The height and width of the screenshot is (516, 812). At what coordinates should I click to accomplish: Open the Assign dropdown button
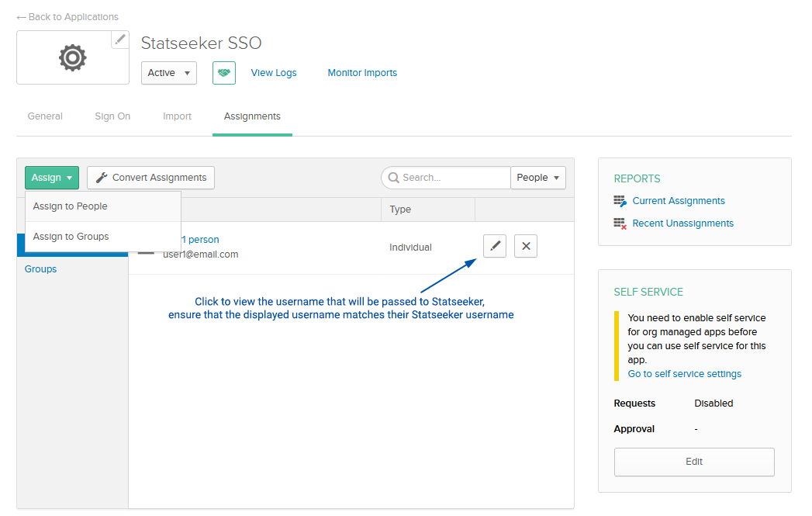click(52, 178)
